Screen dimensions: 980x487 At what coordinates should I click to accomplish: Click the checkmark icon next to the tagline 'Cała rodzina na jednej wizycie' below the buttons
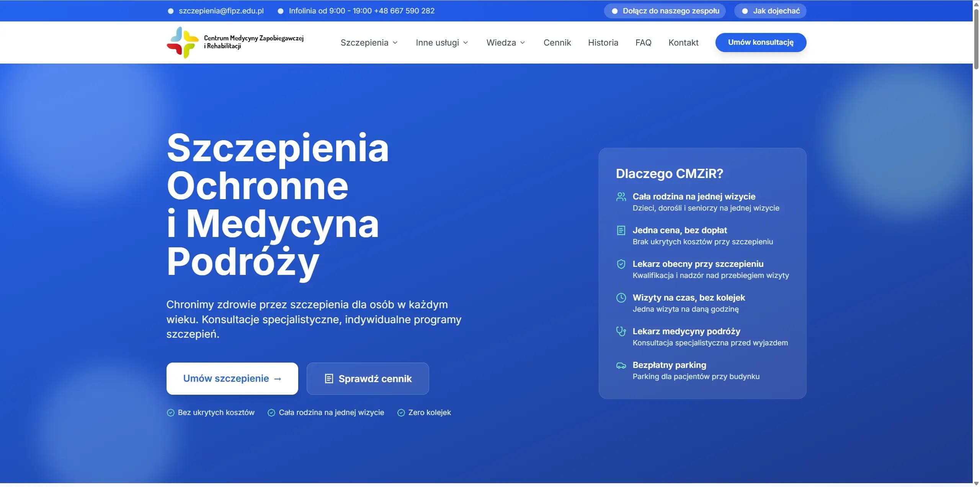pyautogui.click(x=271, y=413)
